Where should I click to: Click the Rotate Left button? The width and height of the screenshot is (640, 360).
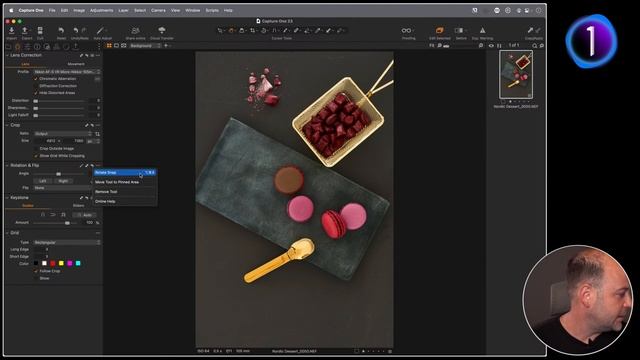pos(43,181)
